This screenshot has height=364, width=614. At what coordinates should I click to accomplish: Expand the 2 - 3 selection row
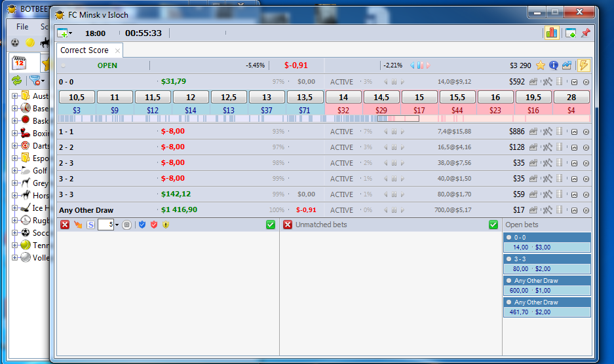[x=574, y=163]
